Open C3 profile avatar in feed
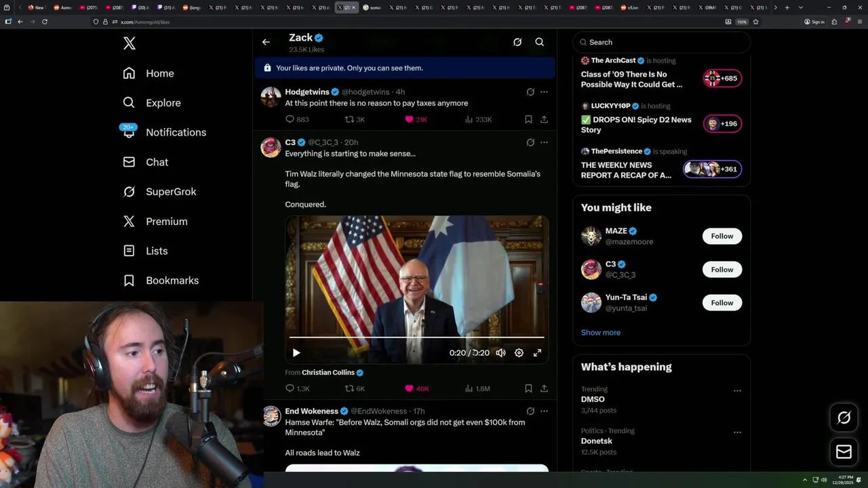The height and width of the screenshot is (488, 868). pos(271,147)
